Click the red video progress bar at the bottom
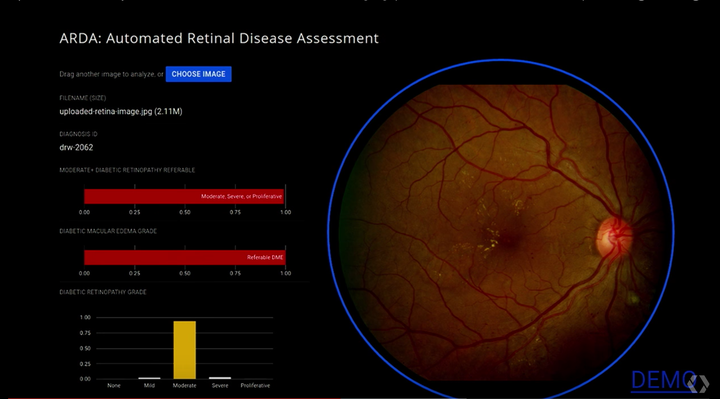720x399 pixels. click(174, 398)
